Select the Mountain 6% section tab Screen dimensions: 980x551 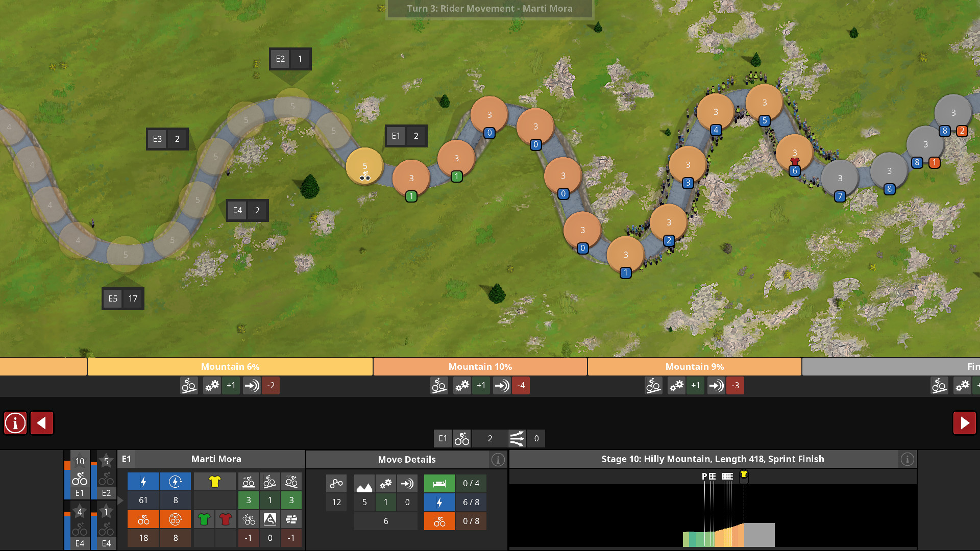[x=230, y=367]
